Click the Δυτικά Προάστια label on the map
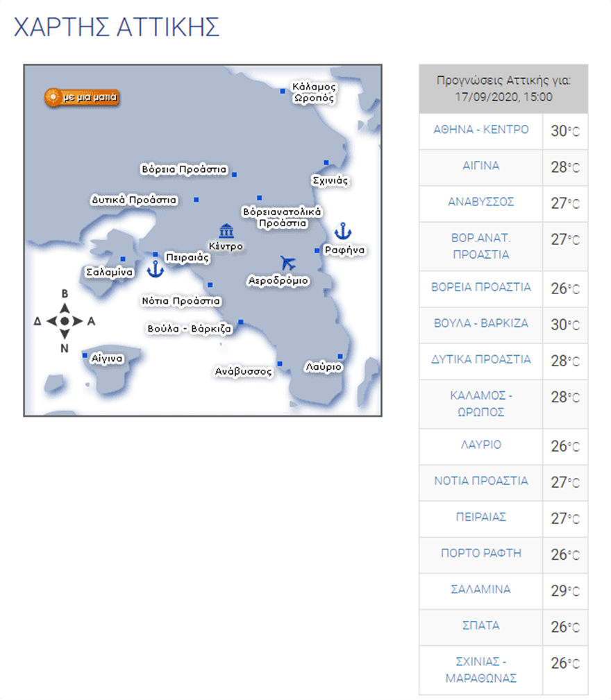The width and height of the screenshot is (611, 700). point(134,200)
